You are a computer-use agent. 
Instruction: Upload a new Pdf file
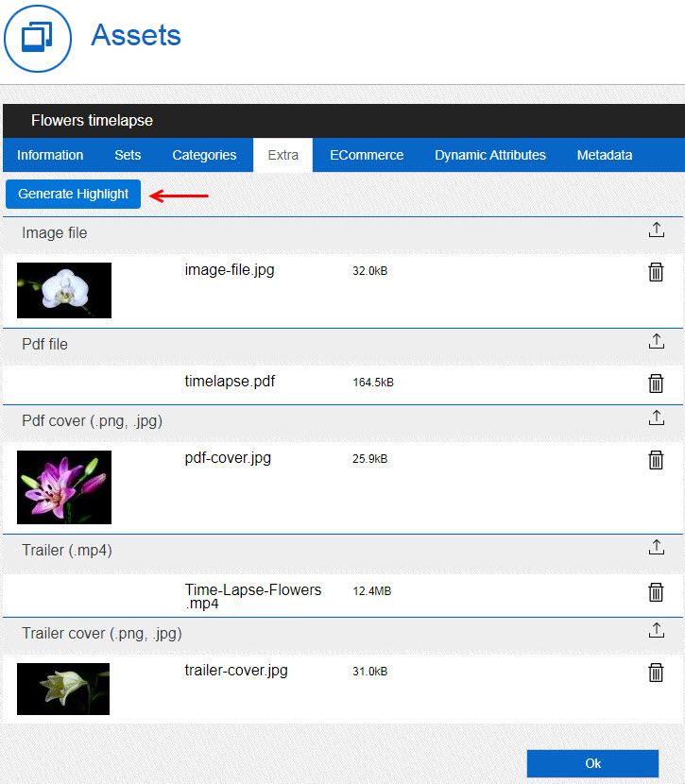coord(657,342)
